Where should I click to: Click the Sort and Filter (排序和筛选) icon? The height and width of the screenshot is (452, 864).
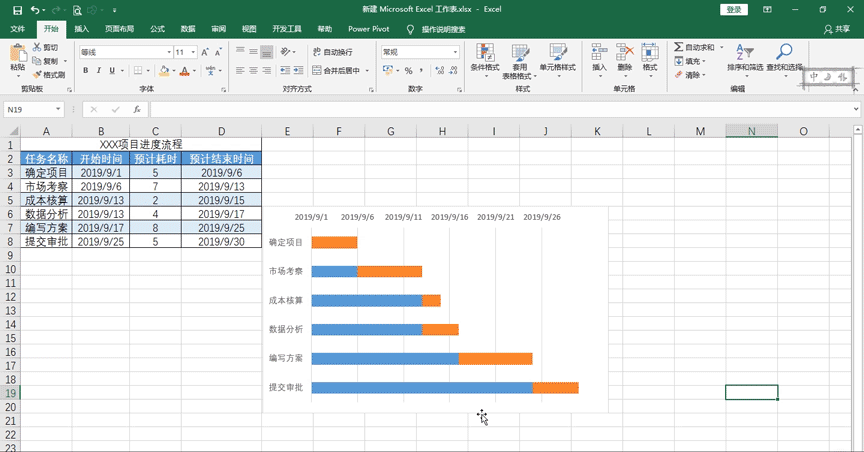(x=745, y=58)
